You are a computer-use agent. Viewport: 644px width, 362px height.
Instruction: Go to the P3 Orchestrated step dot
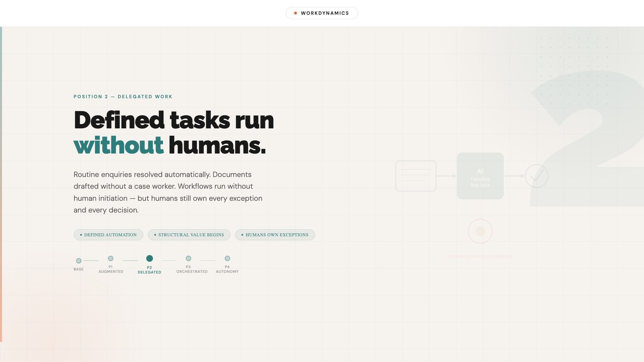(189, 258)
